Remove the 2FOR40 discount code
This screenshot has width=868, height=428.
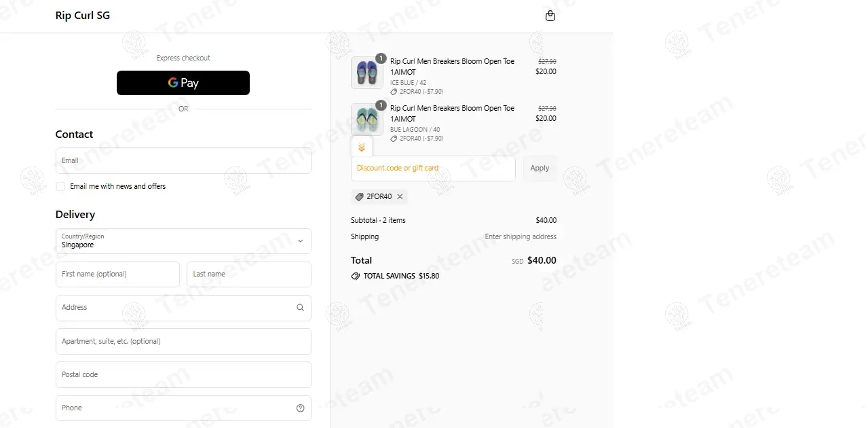[400, 197]
